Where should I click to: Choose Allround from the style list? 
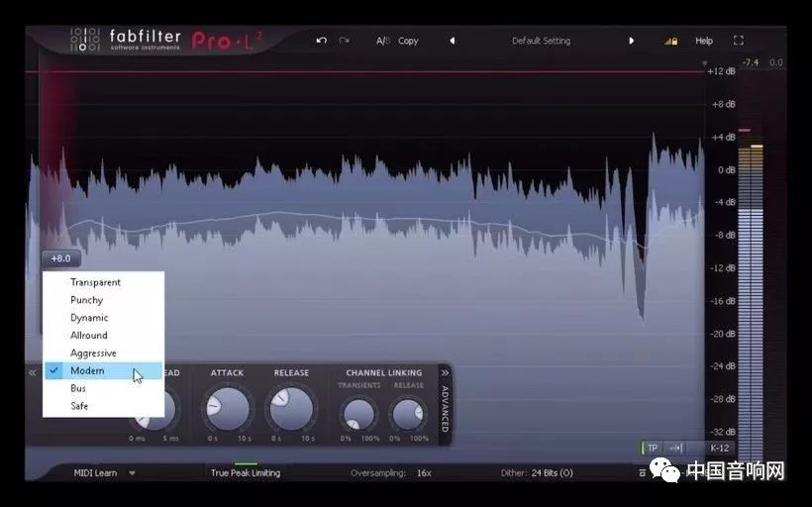tap(104, 335)
